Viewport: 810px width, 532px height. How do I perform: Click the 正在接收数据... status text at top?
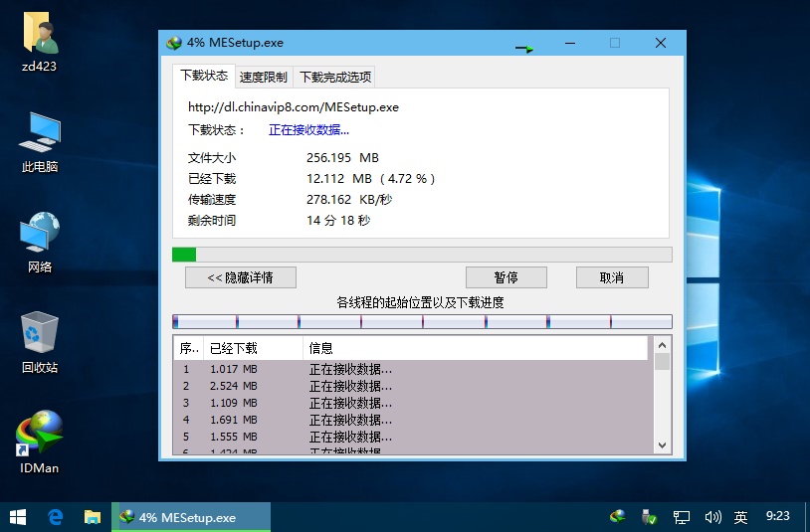(308, 130)
